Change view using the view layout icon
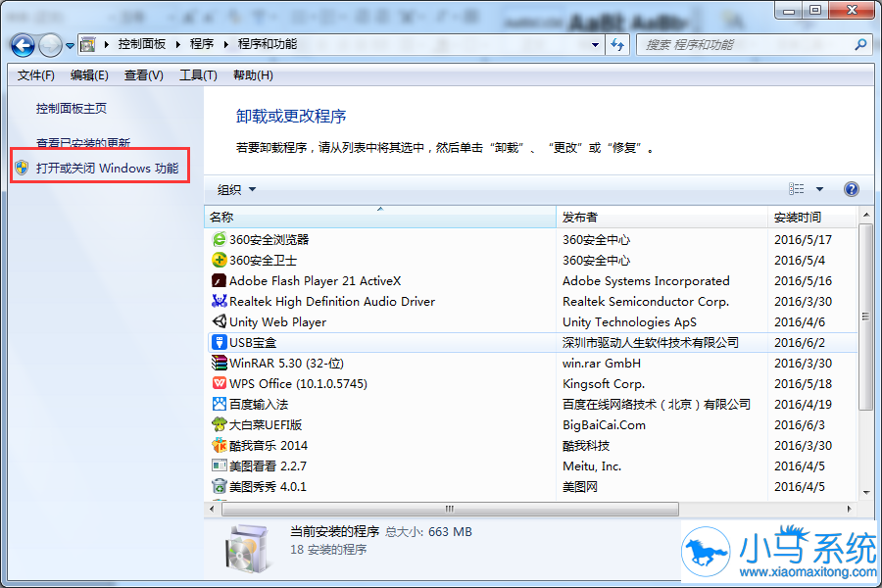Viewport: 882px width, 588px height. click(x=797, y=189)
